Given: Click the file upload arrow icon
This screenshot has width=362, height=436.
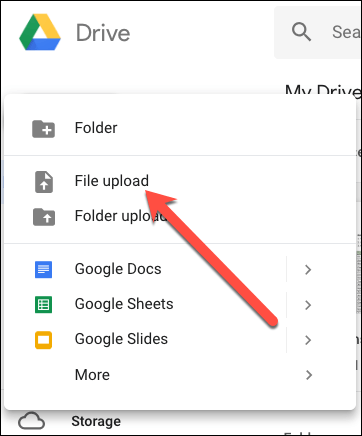Looking at the screenshot, I should pos(44,182).
